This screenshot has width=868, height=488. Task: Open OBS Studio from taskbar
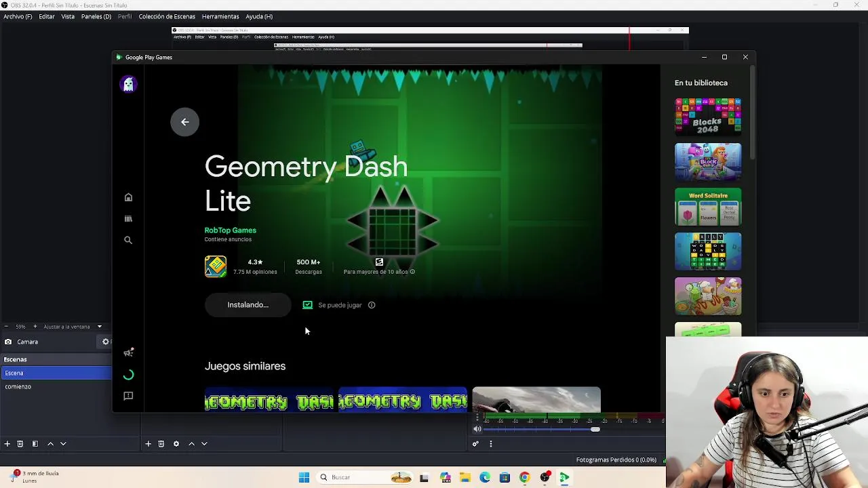tap(545, 477)
